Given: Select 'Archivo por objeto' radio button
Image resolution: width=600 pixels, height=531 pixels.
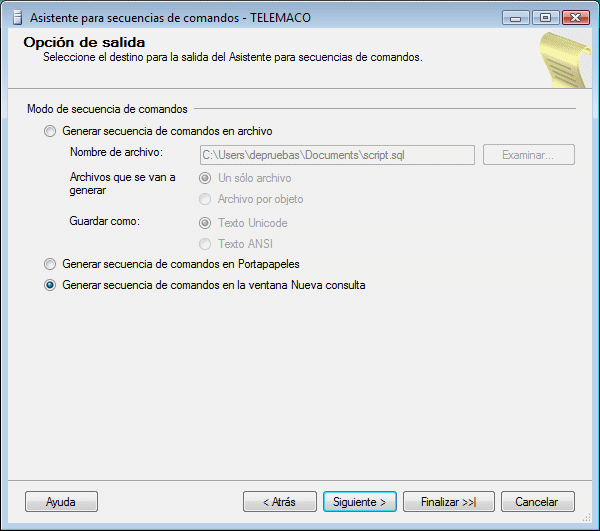Looking at the screenshot, I should [206, 199].
